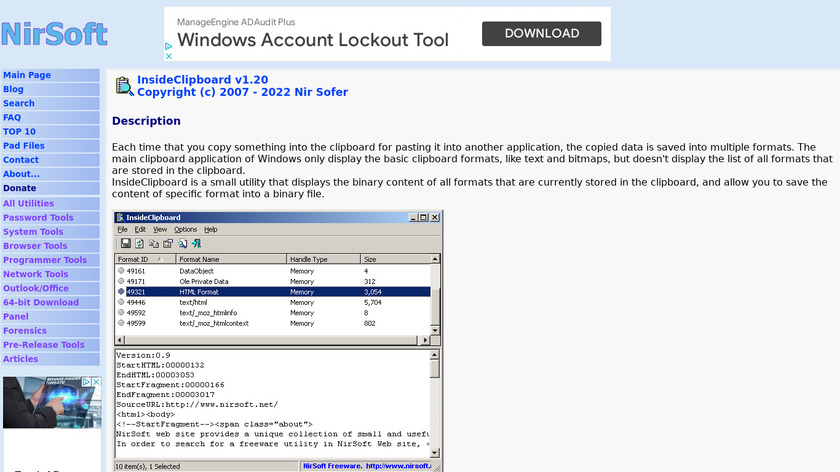Open the Main Page sidebar link
Screen dimensions: 840x472
pos(27,75)
